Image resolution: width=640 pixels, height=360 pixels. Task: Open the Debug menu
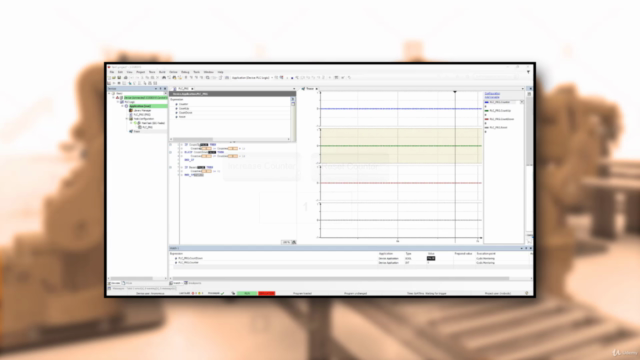pos(185,72)
